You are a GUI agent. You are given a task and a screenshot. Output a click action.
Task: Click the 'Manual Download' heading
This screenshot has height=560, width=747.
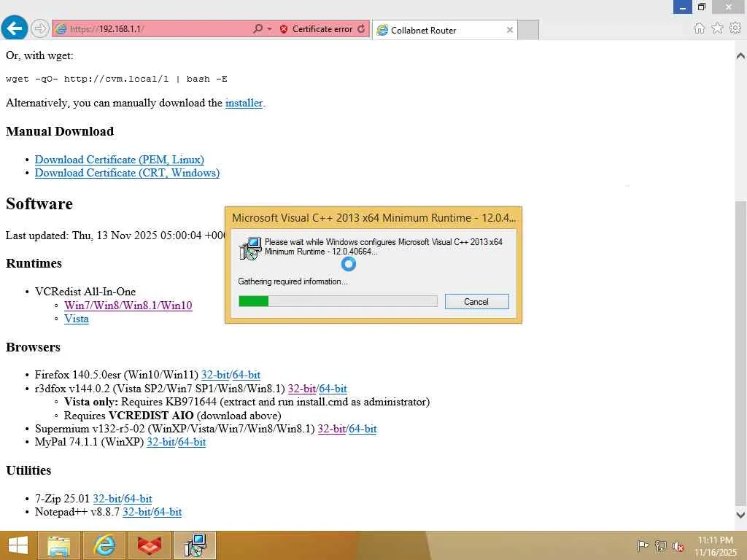click(60, 131)
